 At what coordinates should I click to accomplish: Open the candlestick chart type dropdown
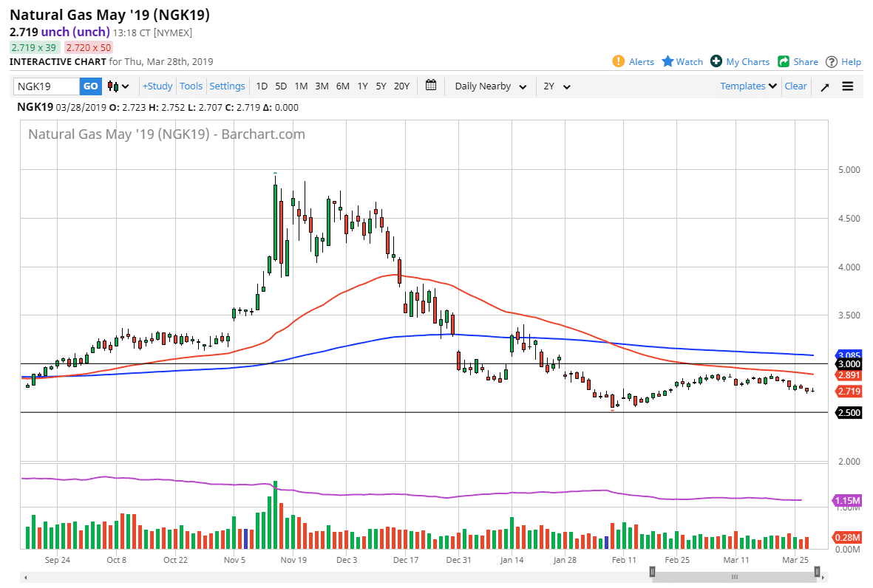[x=118, y=86]
